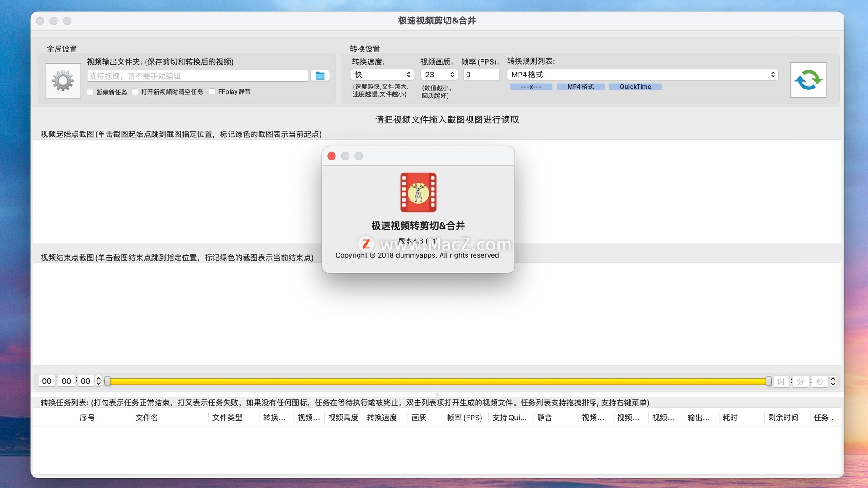This screenshot has width=868, height=488.
Task: Expand the 转换规则列表 MP4格式 dropdown
Action: point(642,75)
